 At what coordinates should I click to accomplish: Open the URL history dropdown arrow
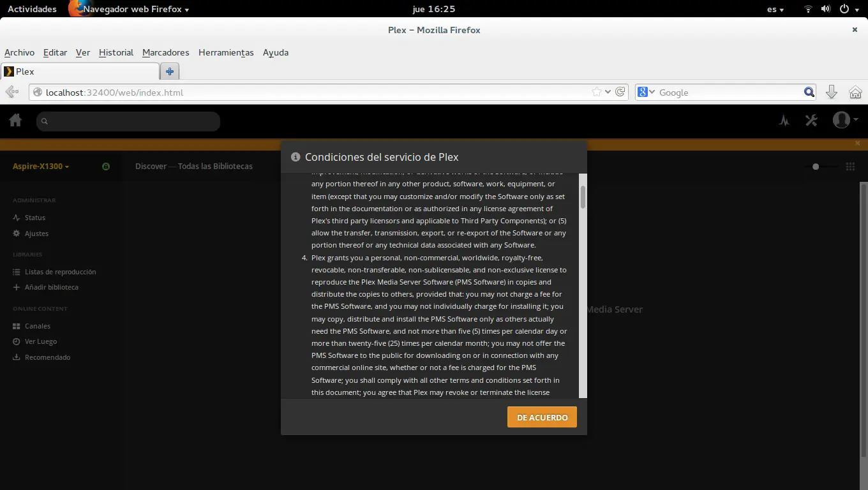(x=608, y=92)
